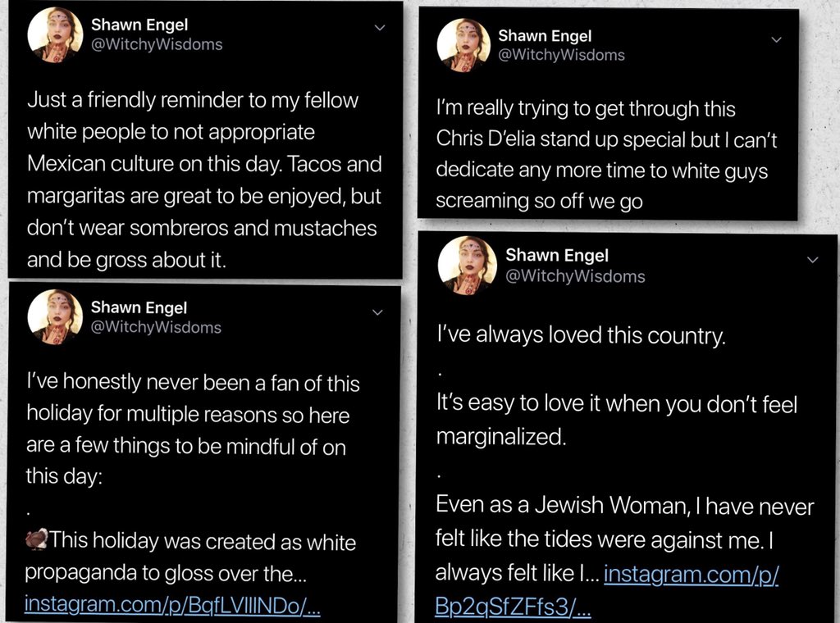Click profile picture on Chris D'elia tweet
The image size is (840, 623).
(463, 45)
